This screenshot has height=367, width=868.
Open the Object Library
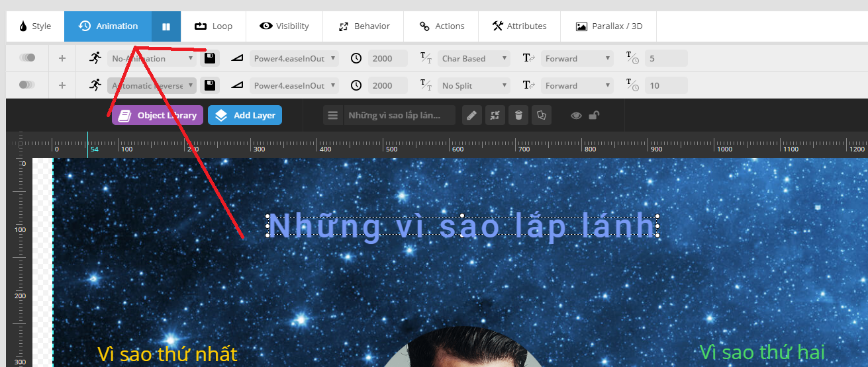click(158, 115)
